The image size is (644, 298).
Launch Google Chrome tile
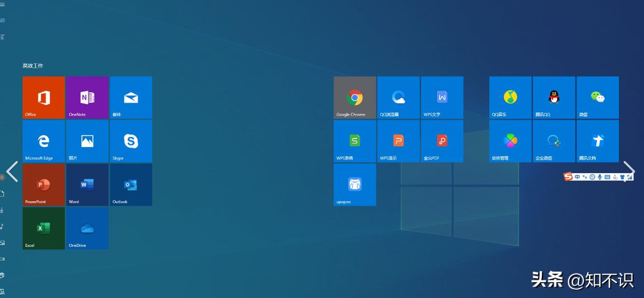point(355,97)
